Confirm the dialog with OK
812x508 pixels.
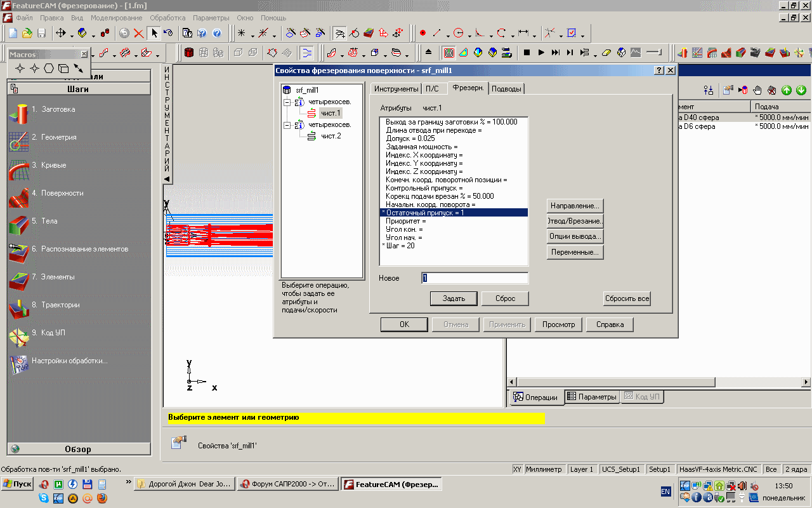(404, 324)
